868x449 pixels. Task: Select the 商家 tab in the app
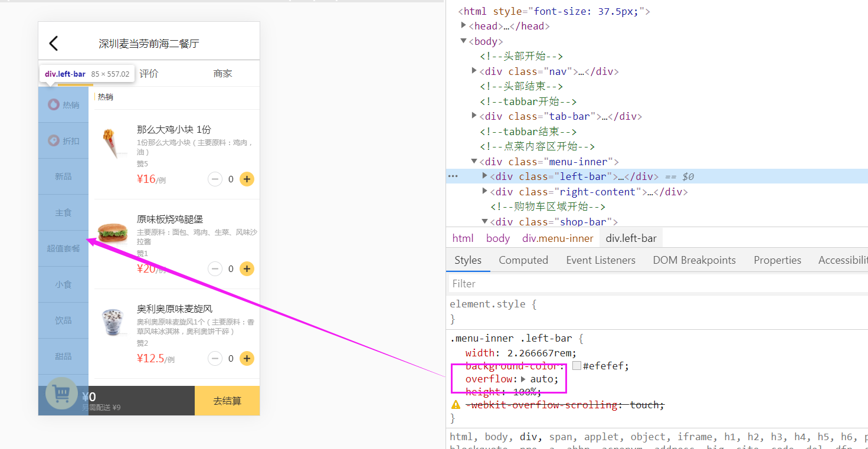click(223, 74)
